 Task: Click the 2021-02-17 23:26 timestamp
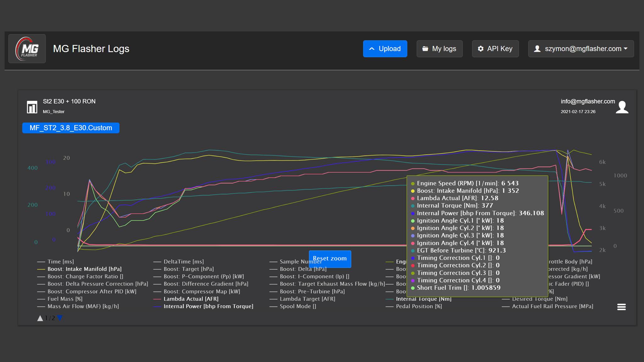pyautogui.click(x=578, y=112)
